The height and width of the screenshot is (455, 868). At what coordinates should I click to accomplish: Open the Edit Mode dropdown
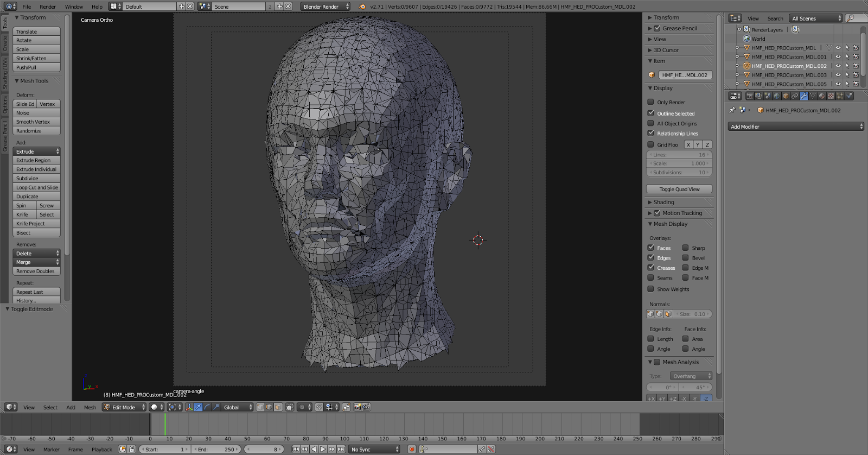pos(124,407)
